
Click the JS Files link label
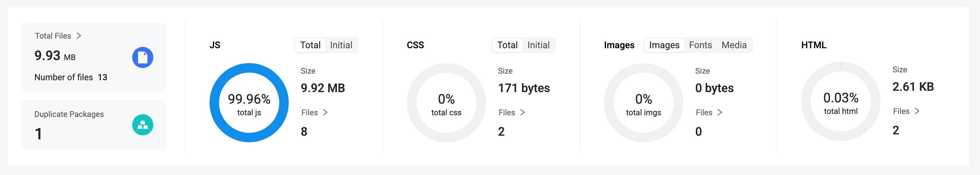309,113
